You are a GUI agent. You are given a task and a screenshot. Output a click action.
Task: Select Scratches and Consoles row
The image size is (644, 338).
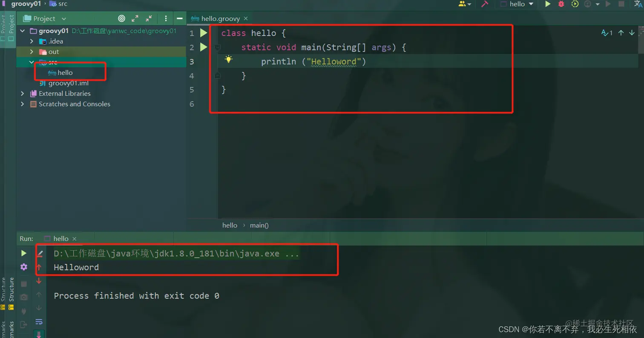[x=101, y=104]
